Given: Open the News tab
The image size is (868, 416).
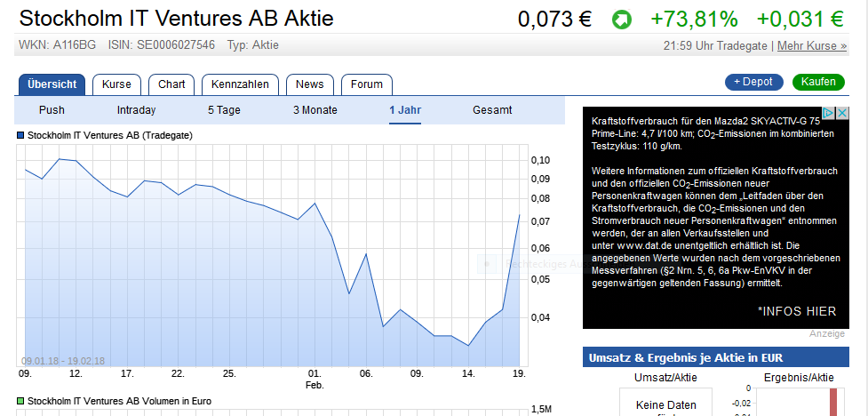Looking at the screenshot, I should [309, 84].
